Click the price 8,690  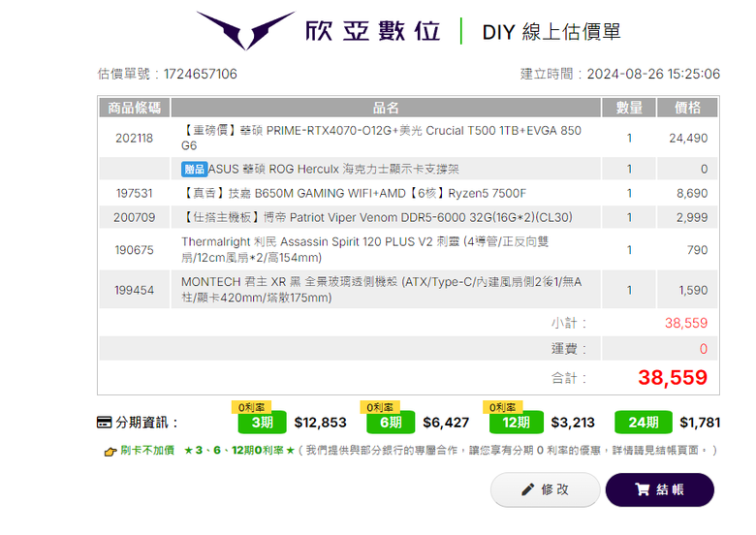pos(692,193)
